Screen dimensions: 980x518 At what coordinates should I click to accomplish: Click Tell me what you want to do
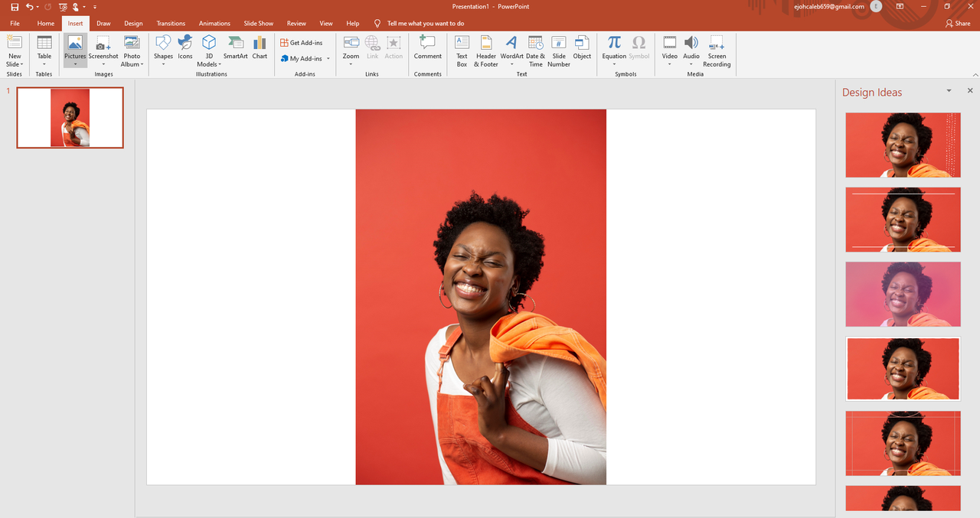click(x=426, y=24)
